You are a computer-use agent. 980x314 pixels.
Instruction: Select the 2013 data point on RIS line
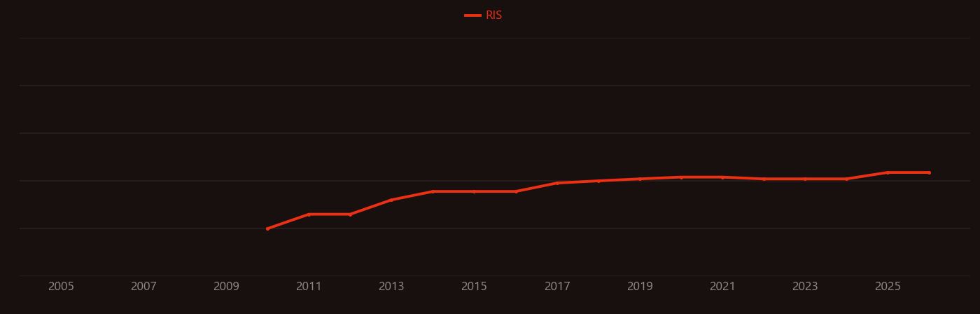click(391, 200)
